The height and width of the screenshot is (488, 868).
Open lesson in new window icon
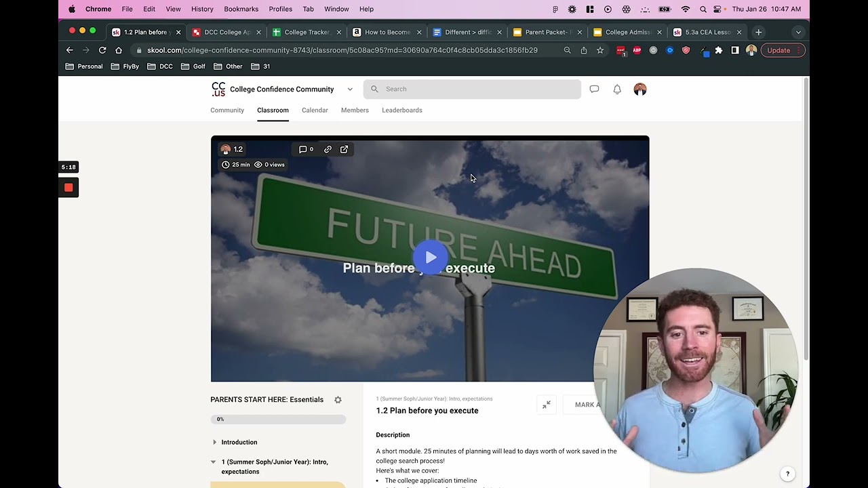pyautogui.click(x=344, y=149)
